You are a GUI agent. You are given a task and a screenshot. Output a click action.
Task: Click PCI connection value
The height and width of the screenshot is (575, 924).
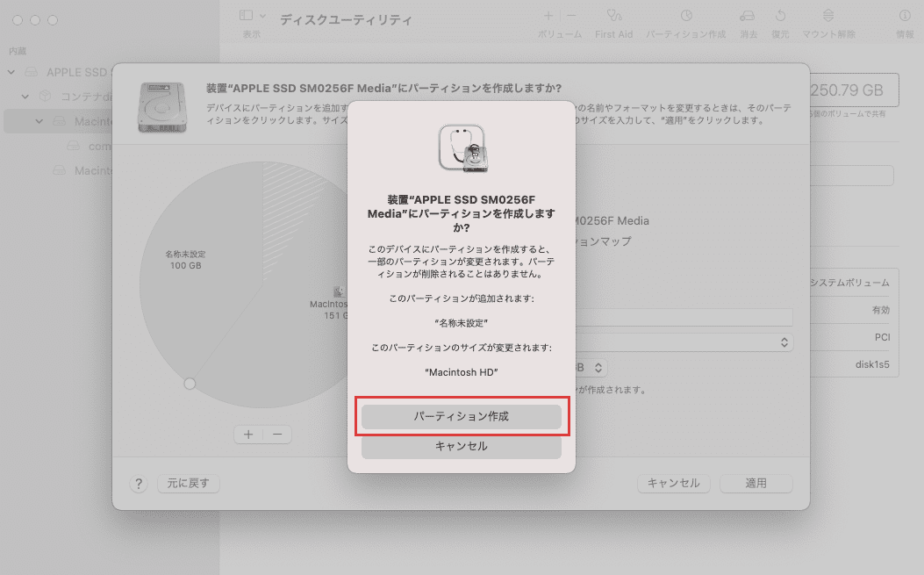tap(882, 337)
